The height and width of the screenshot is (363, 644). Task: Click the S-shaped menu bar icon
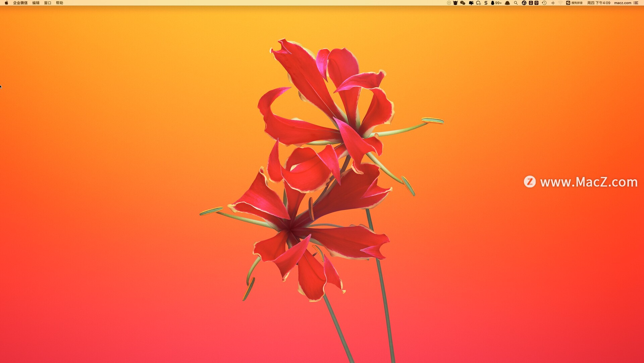(486, 3)
